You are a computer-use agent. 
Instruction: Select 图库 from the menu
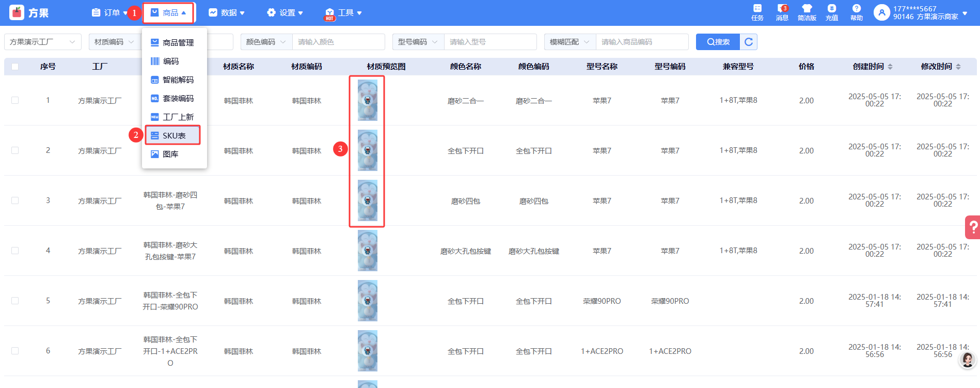click(x=175, y=154)
